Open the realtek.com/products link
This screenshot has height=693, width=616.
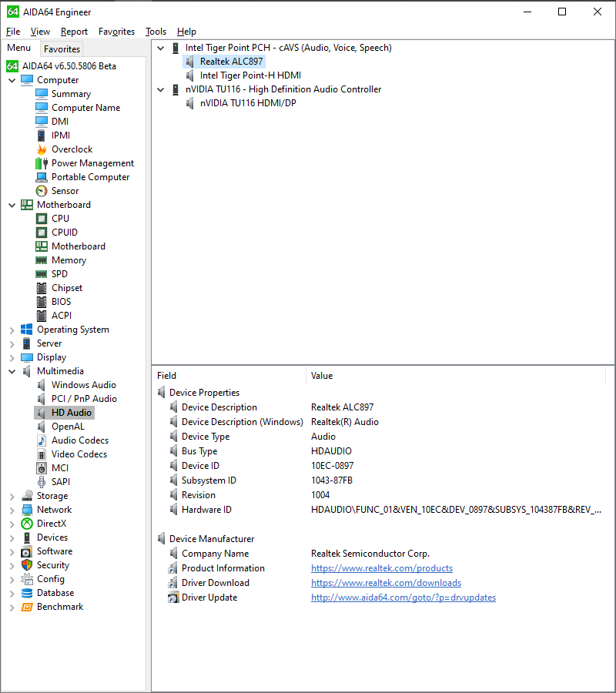coord(382,568)
